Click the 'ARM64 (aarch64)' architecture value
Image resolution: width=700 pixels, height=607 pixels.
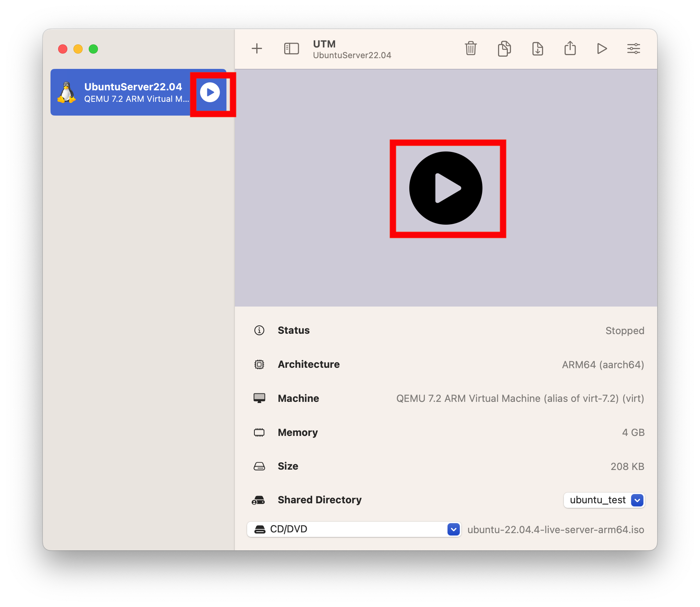(603, 364)
